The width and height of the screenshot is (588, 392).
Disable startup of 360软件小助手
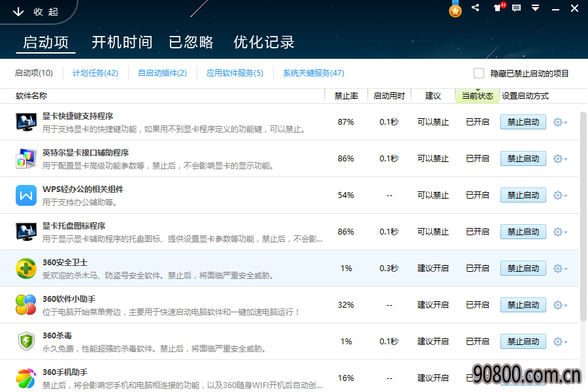pyautogui.click(x=523, y=305)
